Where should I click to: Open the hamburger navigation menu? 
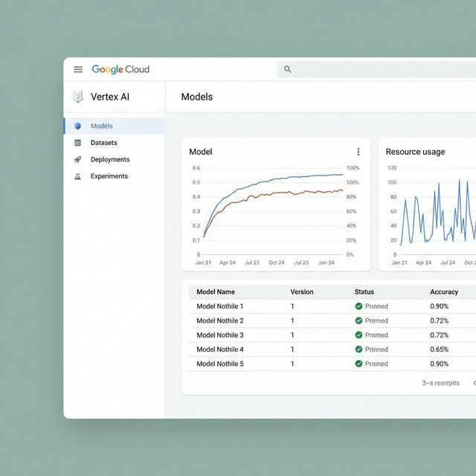78,69
